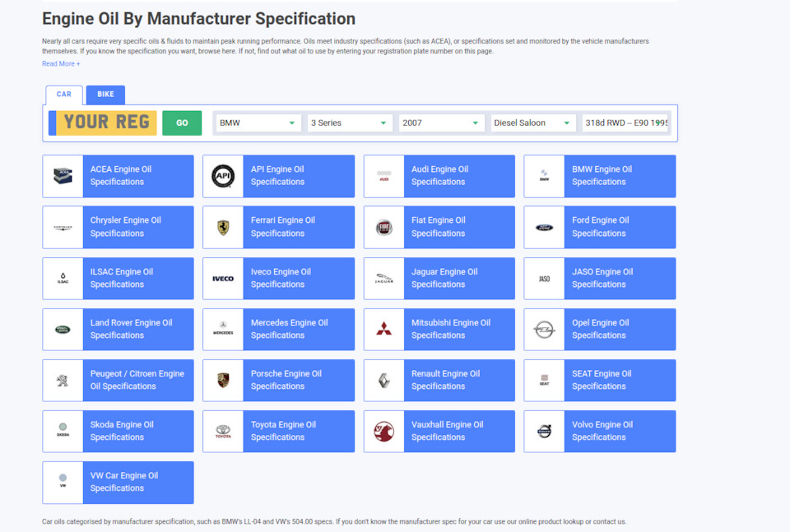Open VW Car Engine Oil Specifications
The width and height of the screenshot is (790, 532).
click(118, 482)
